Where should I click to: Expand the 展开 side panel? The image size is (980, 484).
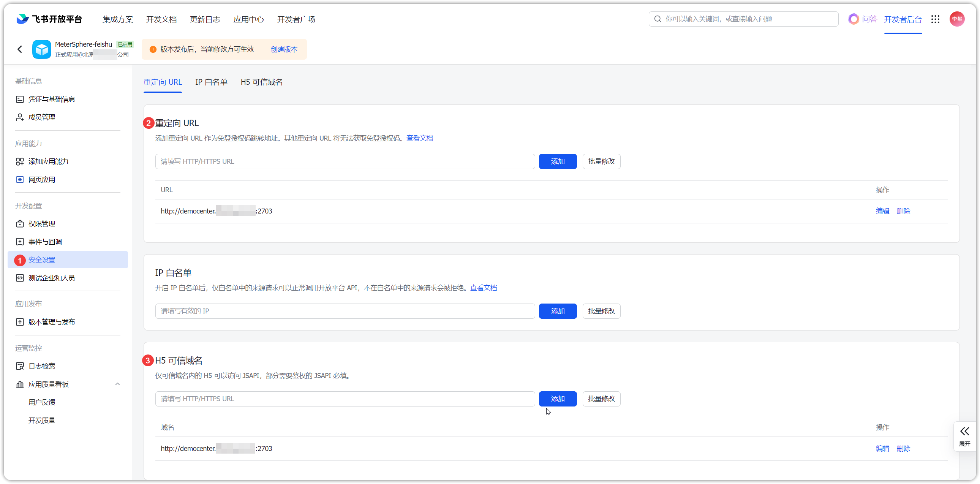click(964, 436)
